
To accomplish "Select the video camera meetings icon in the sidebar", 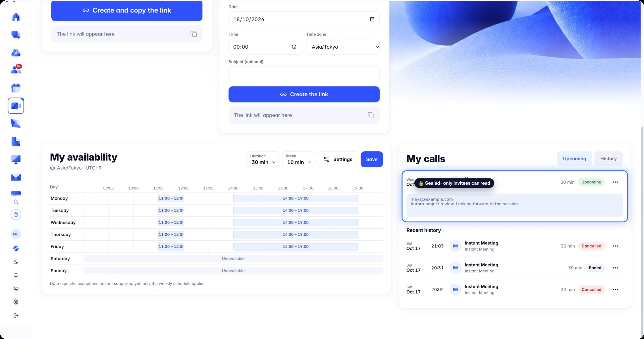I will pos(16,106).
